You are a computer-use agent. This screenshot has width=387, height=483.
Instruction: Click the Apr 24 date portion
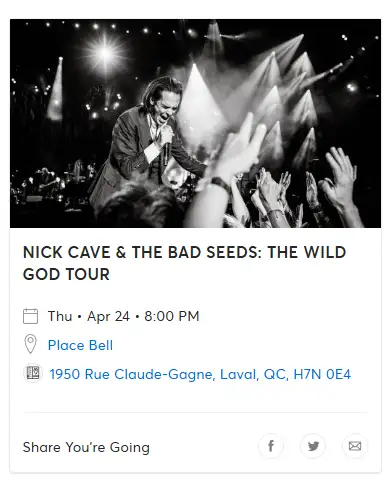(x=108, y=316)
